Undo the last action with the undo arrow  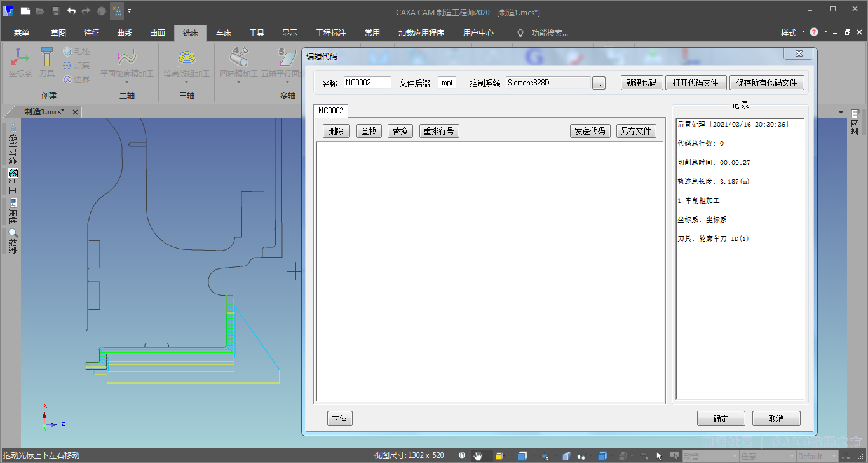(x=71, y=11)
